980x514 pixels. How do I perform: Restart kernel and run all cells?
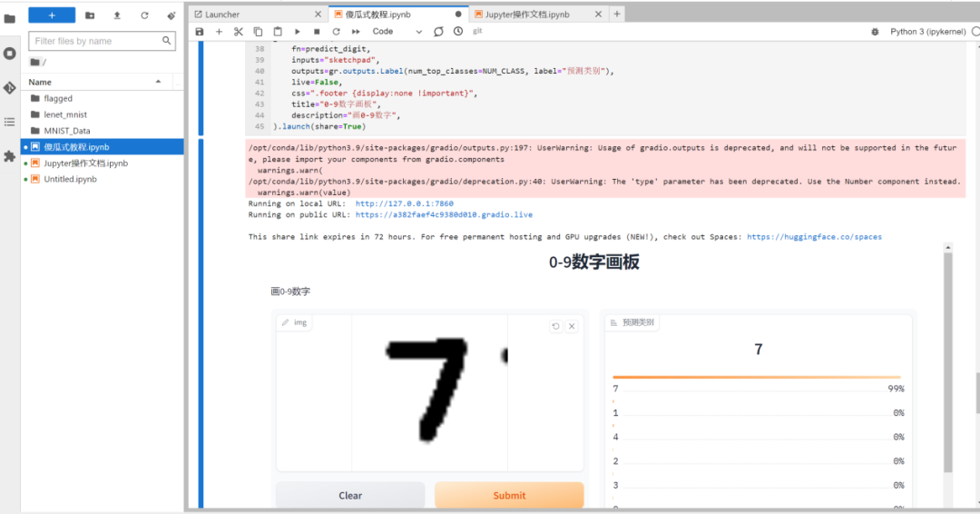pos(356,31)
